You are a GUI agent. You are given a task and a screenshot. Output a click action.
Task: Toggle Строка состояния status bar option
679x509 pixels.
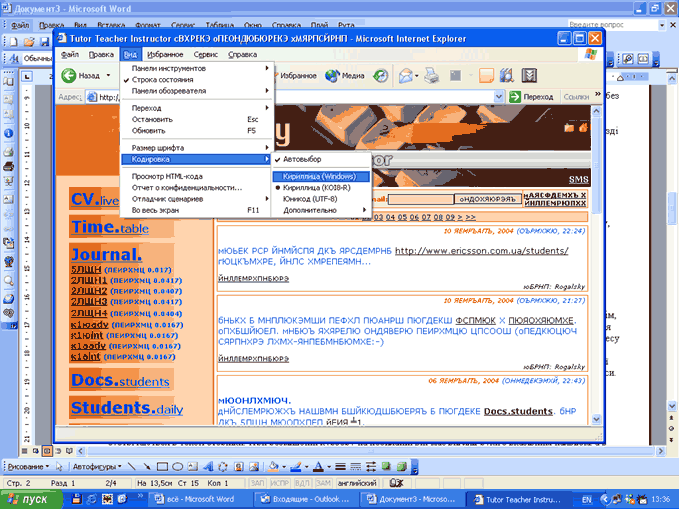click(196, 80)
